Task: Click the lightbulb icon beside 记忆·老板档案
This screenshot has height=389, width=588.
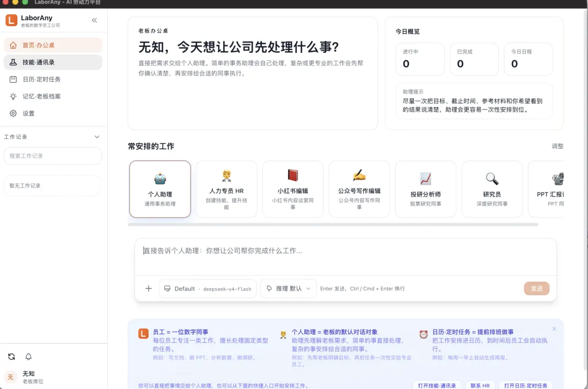Action: point(13,96)
